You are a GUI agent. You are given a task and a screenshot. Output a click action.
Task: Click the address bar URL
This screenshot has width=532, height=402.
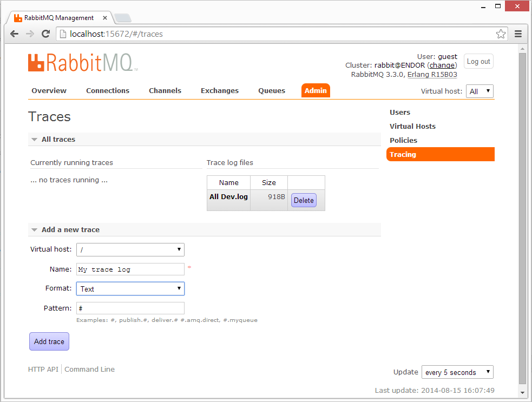(116, 34)
